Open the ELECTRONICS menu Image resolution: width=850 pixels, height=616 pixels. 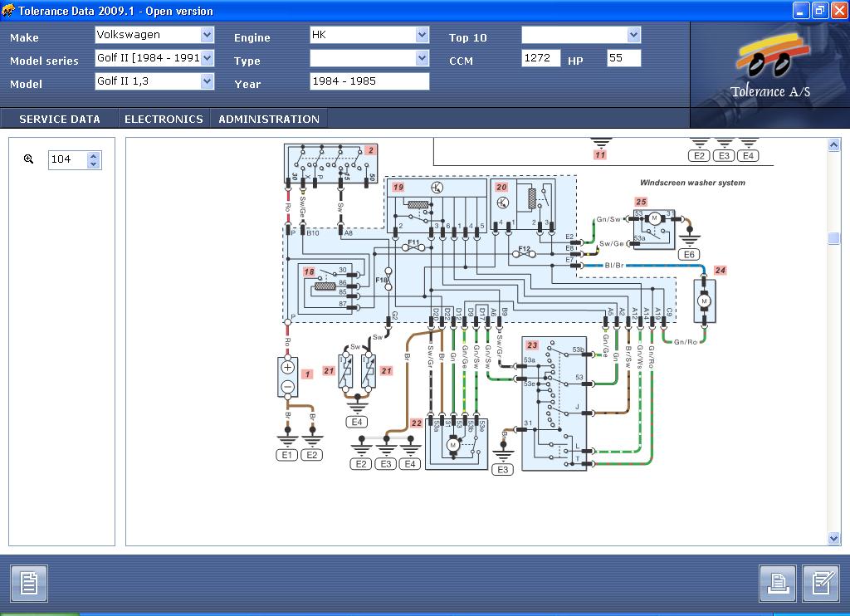tap(164, 120)
